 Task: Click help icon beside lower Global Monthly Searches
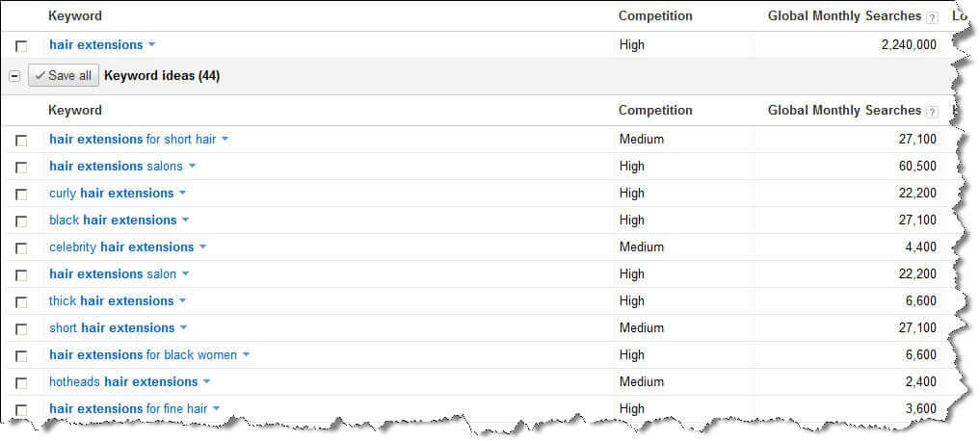tap(932, 112)
